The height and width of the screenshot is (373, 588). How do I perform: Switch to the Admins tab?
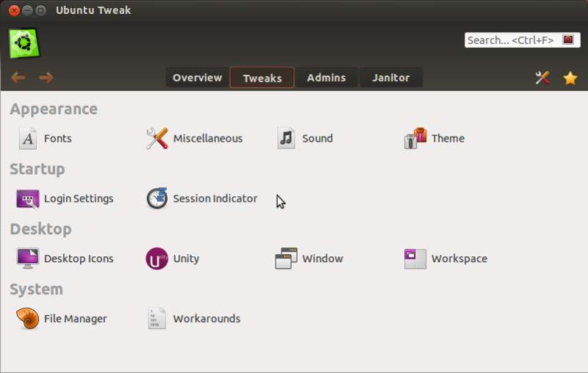click(326, 78)
